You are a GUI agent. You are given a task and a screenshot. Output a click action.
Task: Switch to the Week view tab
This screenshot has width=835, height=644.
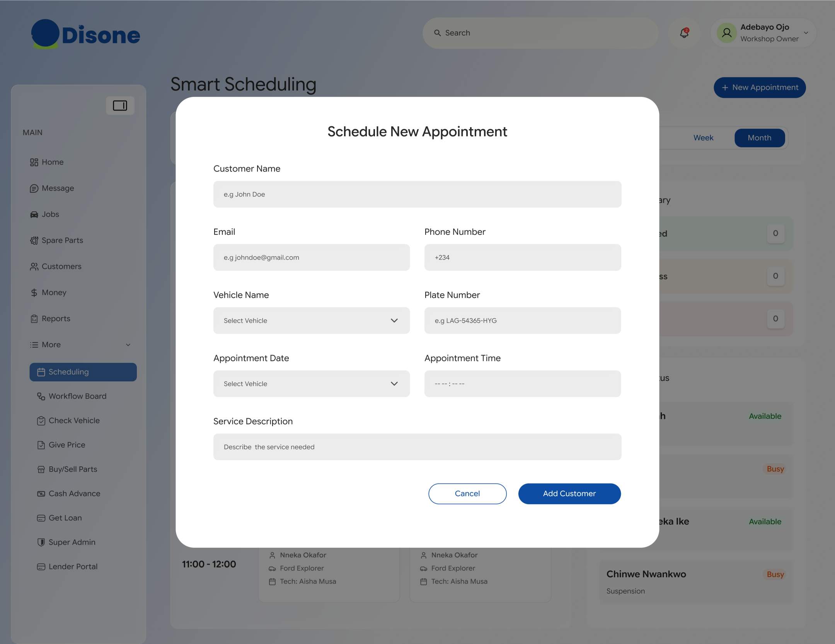pos(703,138)
